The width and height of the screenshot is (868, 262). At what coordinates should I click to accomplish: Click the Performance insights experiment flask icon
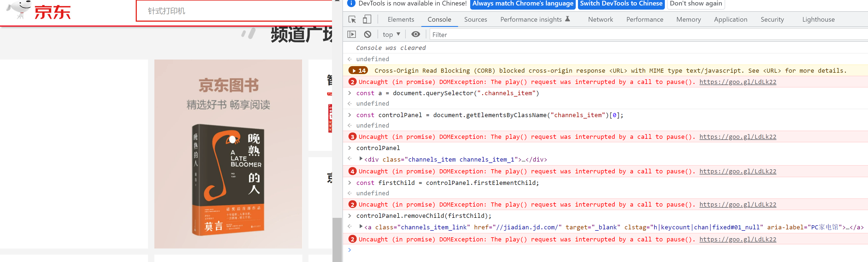pos(568,19)
